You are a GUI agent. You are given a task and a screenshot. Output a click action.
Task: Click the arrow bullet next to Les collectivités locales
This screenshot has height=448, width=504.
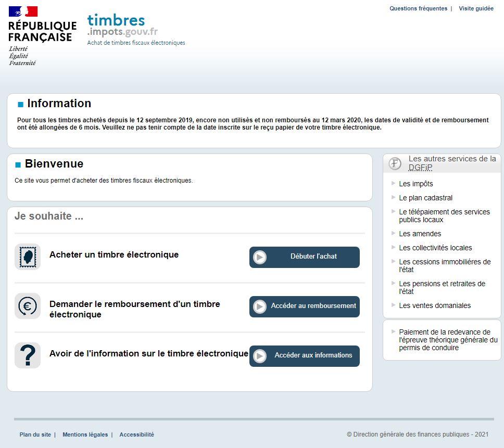point(393,247)
